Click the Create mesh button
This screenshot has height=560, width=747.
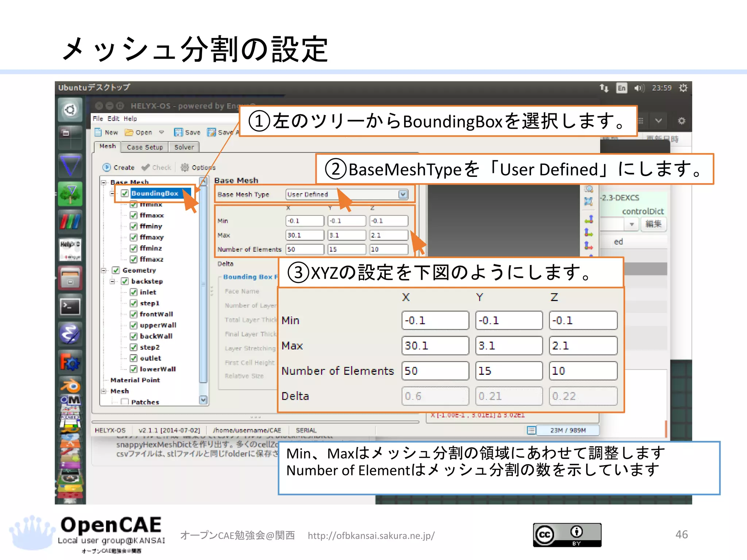tap(119, 167)
